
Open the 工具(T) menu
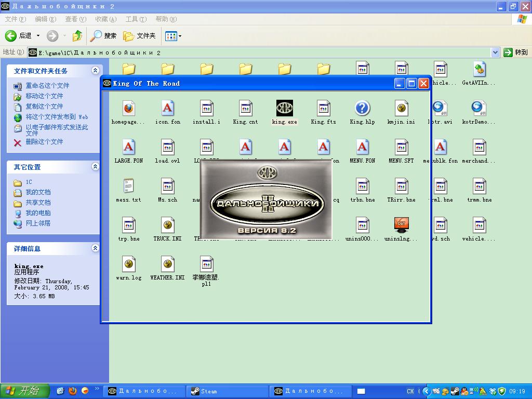pyautogui.click(x=136, y=19)
